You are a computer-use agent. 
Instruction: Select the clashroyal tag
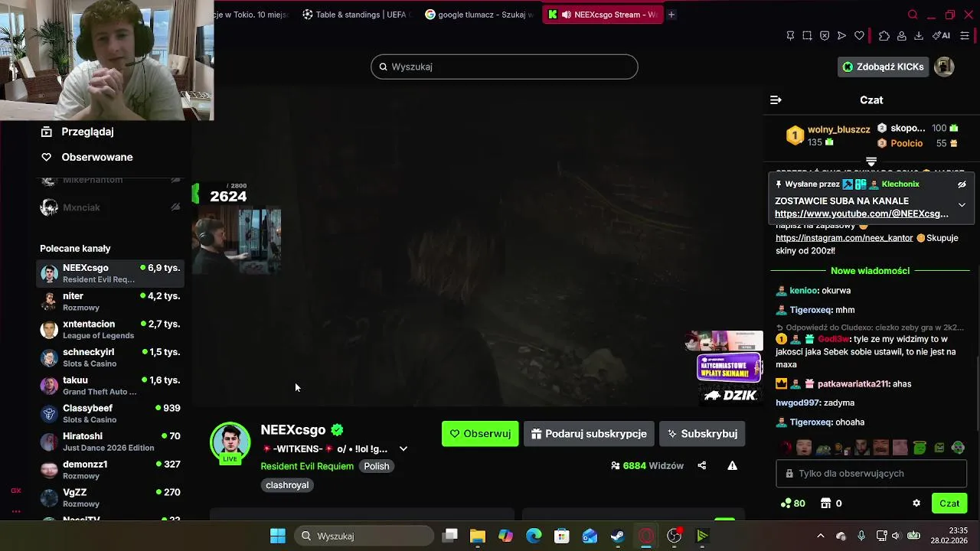pyautogui.click(x=287, y=485)
